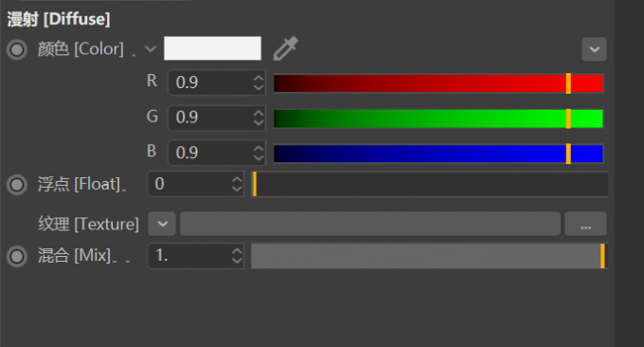The width and height of the screenshot is (644, 347).
Task: Expand the Color channel chevron
Action: (151, 49)
